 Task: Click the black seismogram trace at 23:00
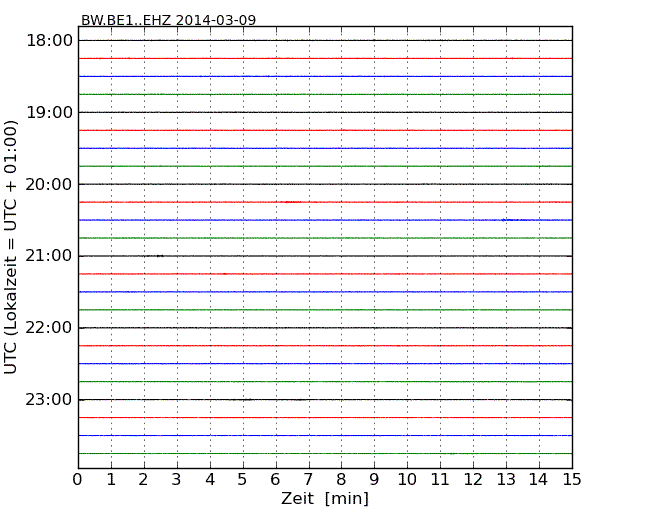(325, 400)
